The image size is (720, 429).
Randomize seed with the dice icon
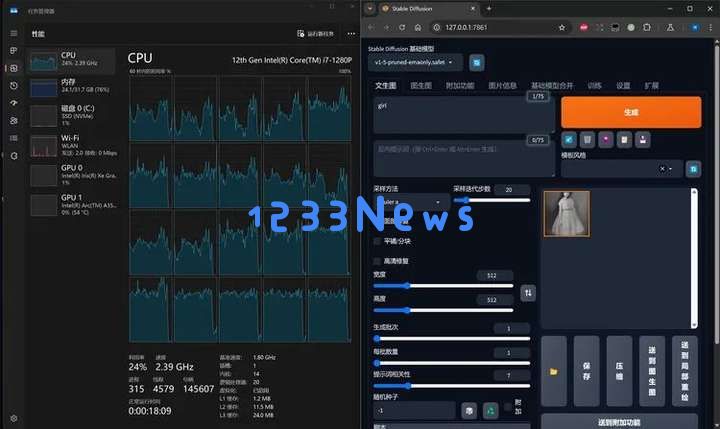tap(469, 411)
